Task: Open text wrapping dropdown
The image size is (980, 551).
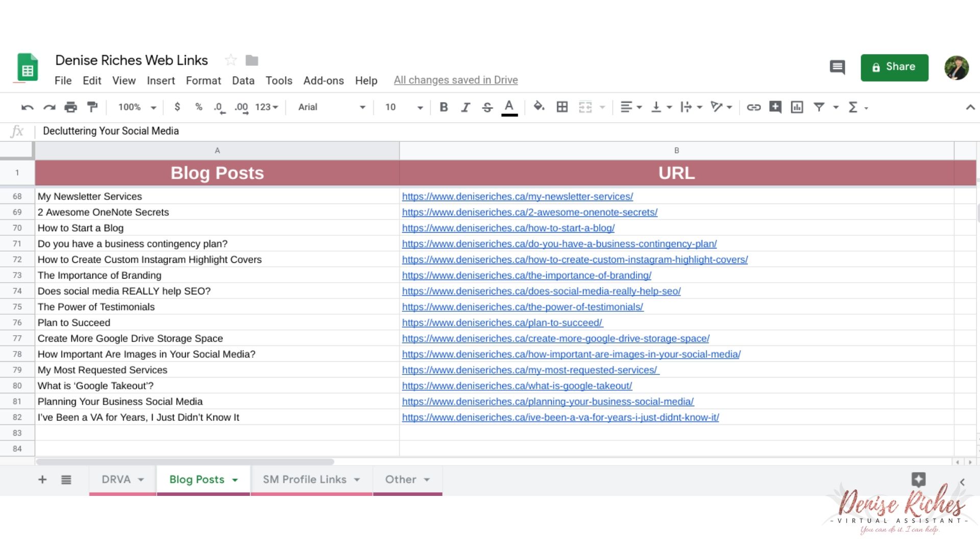Action: (692, 107)
